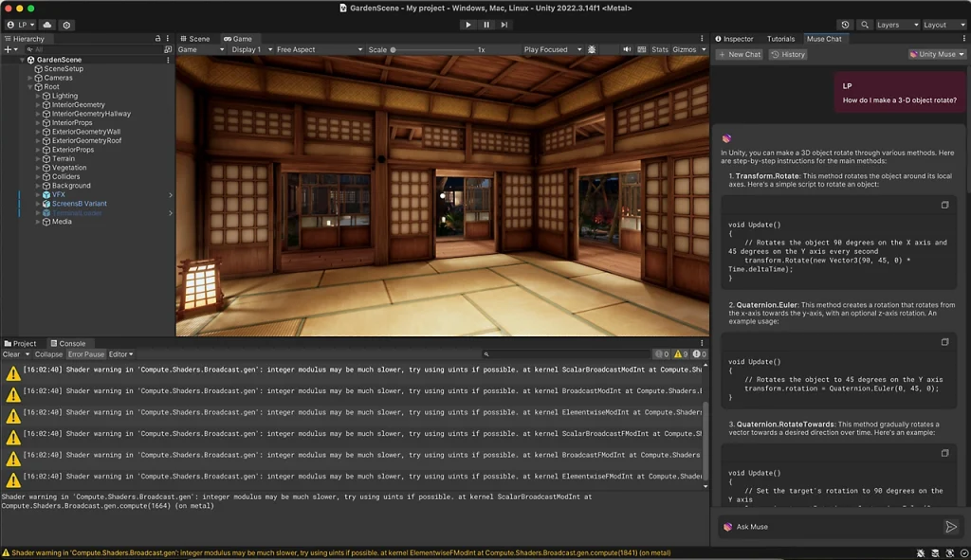Toggle Console Collapse mode

pyautogui.click(x=48, y=354)
